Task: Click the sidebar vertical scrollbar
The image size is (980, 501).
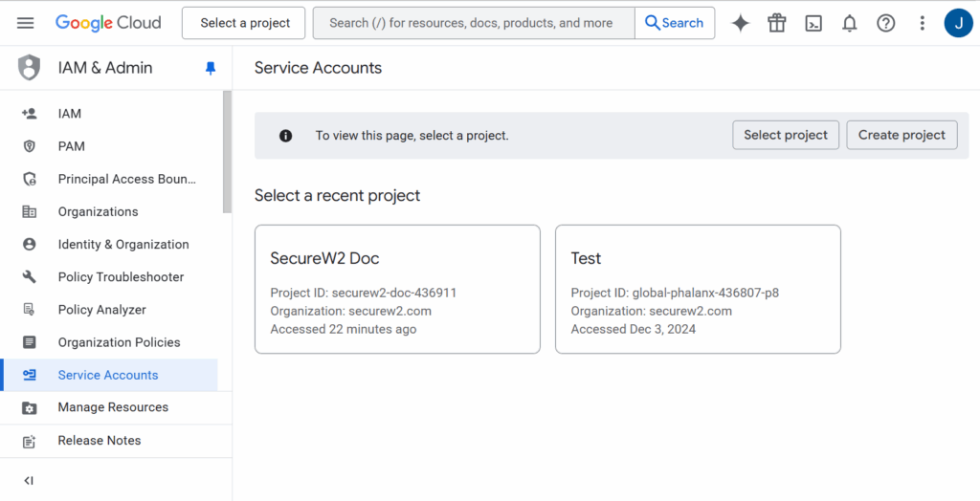Action: point(227,152)
